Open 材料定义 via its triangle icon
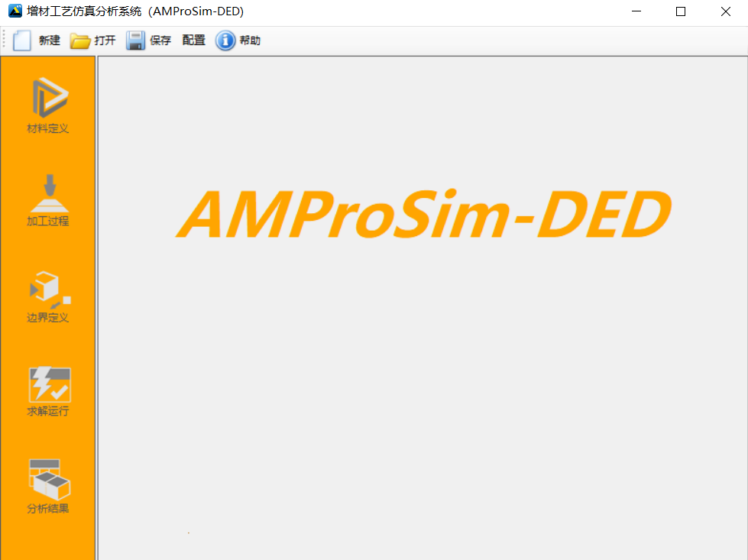Screen dimensions: 748x560 pyautogui.click(x=49, y=98)
